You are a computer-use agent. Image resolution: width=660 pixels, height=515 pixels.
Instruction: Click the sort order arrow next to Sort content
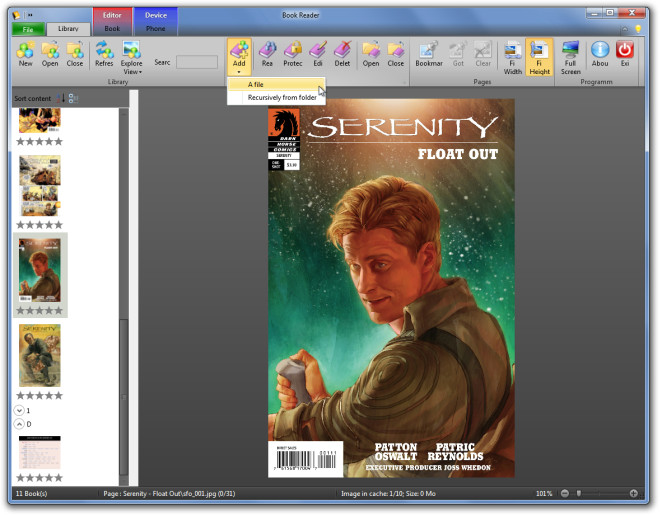tap(61, 98)
